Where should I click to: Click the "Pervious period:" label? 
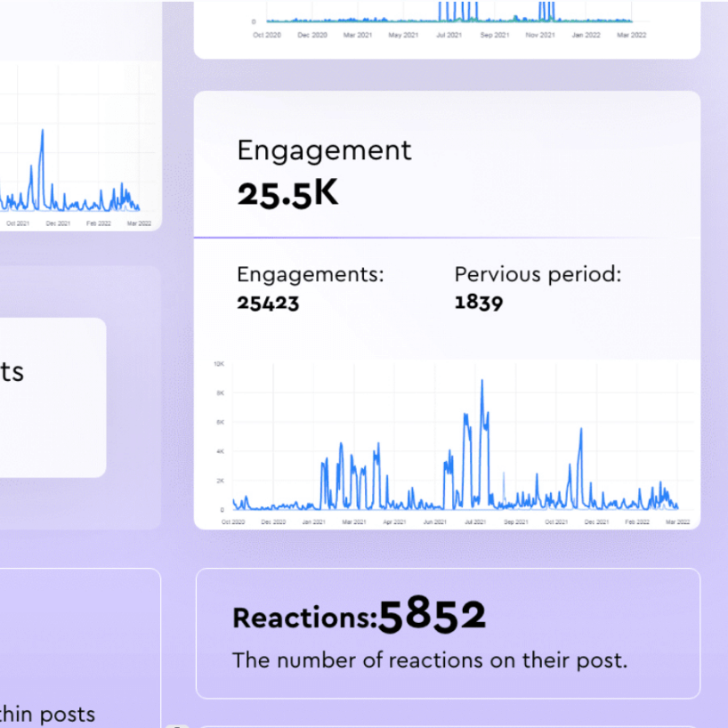pyautogui.click(x=538, y=274)
